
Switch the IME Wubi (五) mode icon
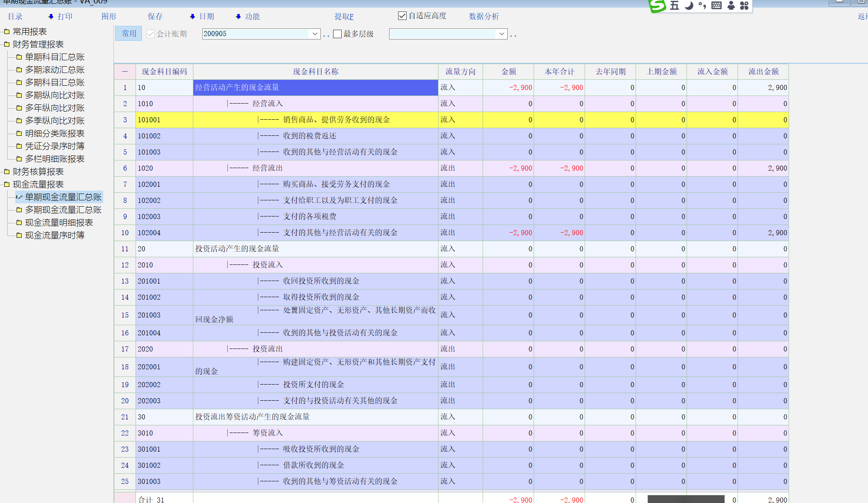tap(674, 6)
